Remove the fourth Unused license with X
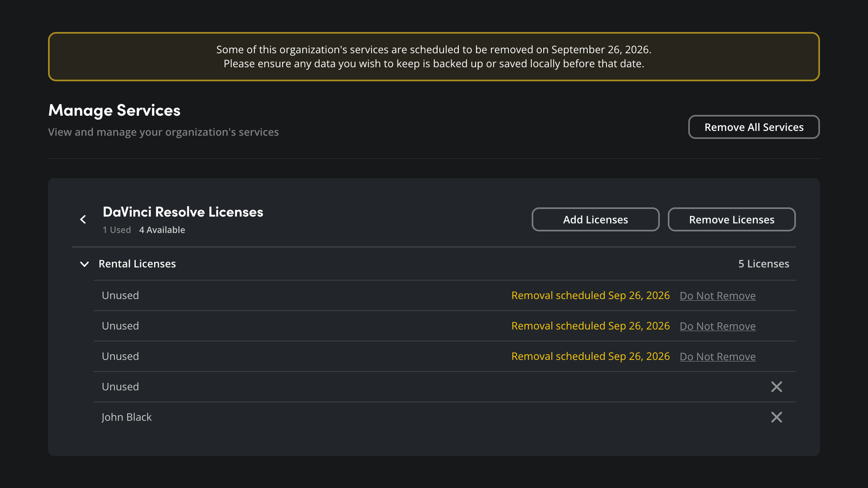This screenshot has width=868, height=488. pyautogui.click(x=776, y=387)
